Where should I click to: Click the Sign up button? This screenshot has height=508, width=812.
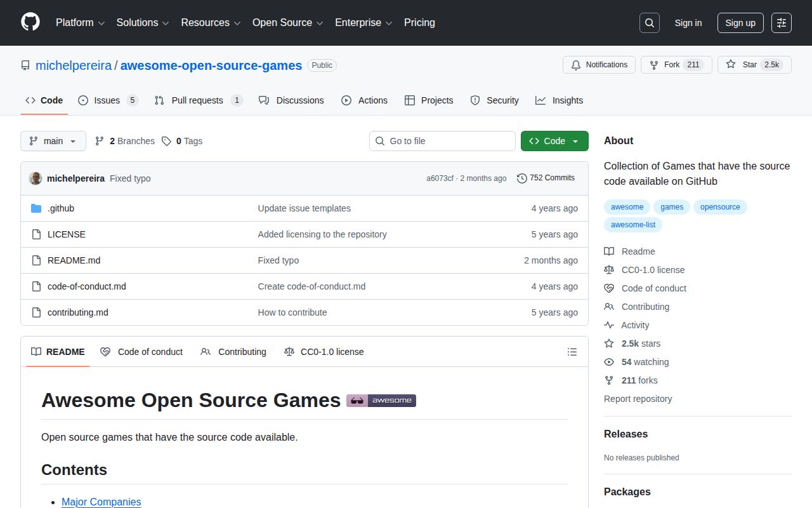tap(740, 23)
